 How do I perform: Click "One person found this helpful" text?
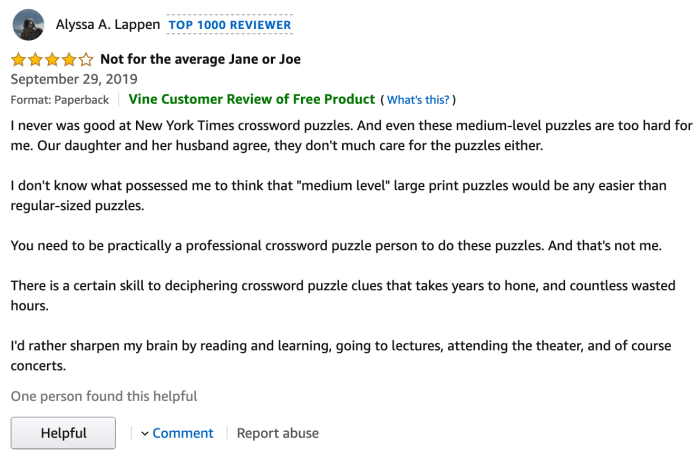pos(104,396)
